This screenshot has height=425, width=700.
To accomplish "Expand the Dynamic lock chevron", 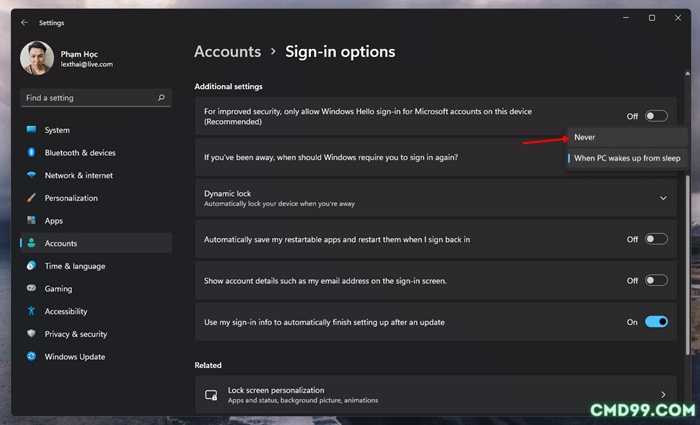I will point(663,198).
